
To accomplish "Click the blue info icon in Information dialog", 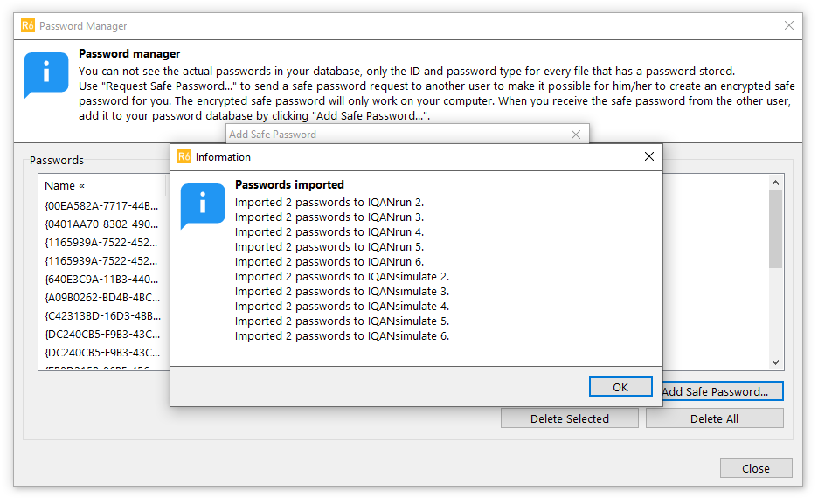I will tap(203, 205).
